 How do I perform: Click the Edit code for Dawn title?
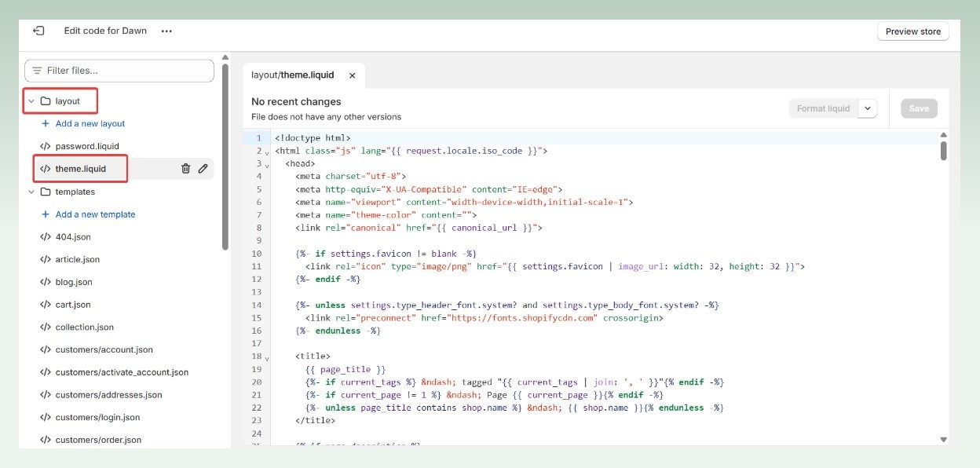point(106,31)
